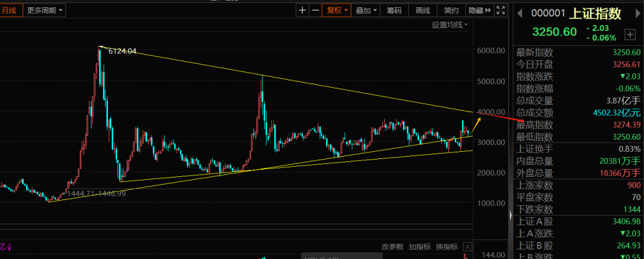Toggle fullscreen chart icon
Viewport: 644px width, 259px height.
tap(501, 10)
